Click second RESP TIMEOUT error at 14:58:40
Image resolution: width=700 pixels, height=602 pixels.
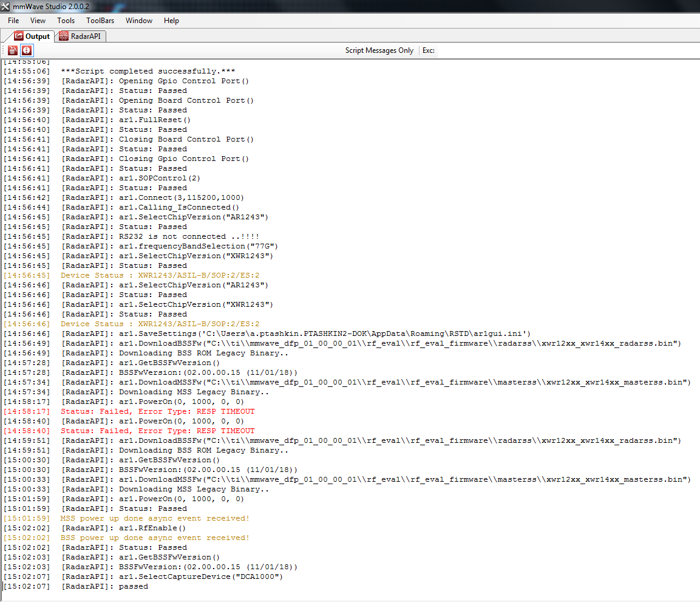click(129, 431)
